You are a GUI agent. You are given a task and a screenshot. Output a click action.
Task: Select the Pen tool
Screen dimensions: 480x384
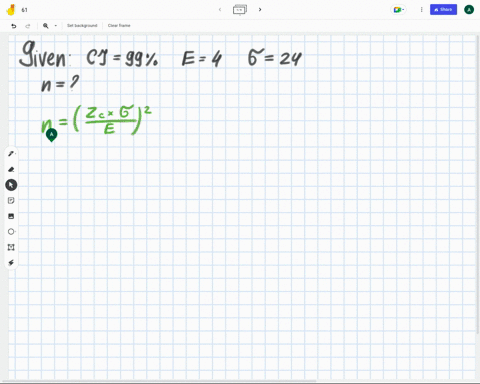pos(11,154)
